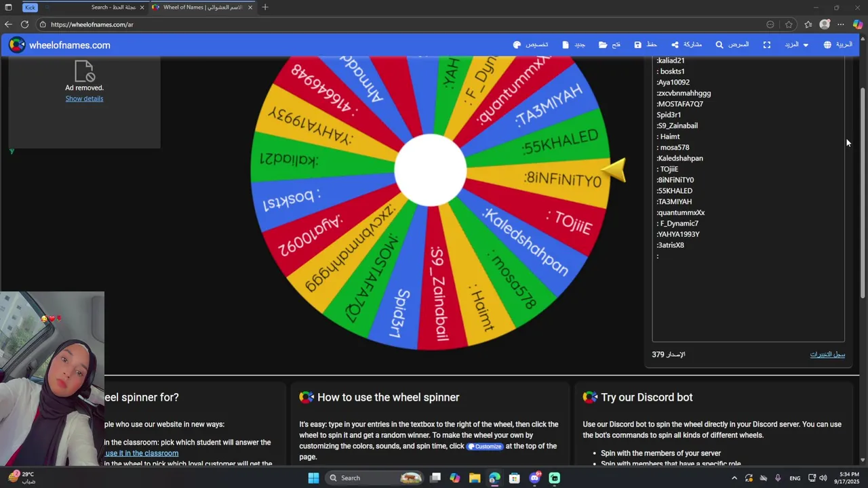This screenshot has height=488, width=868.
Task: Click the page vertical scrollbar
Action: click(863, 192)
